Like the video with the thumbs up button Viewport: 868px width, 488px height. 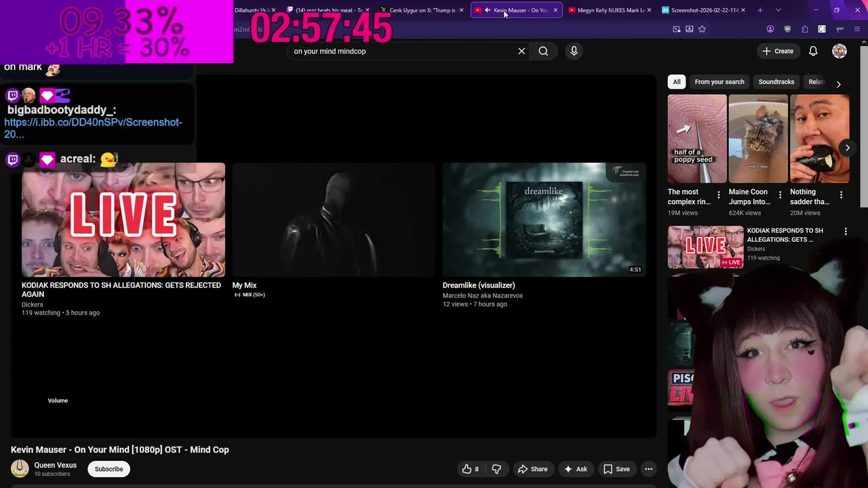click(471, 469)
